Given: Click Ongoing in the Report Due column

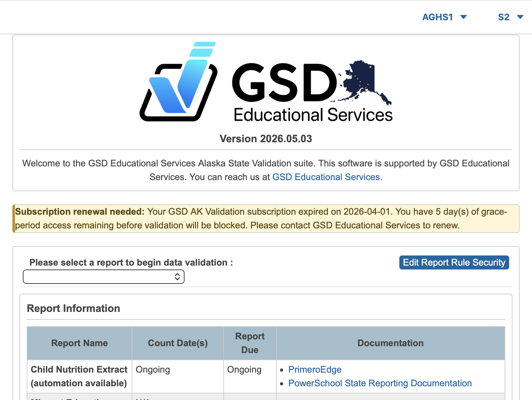Looking at the screenshot, I should point(244,369).
